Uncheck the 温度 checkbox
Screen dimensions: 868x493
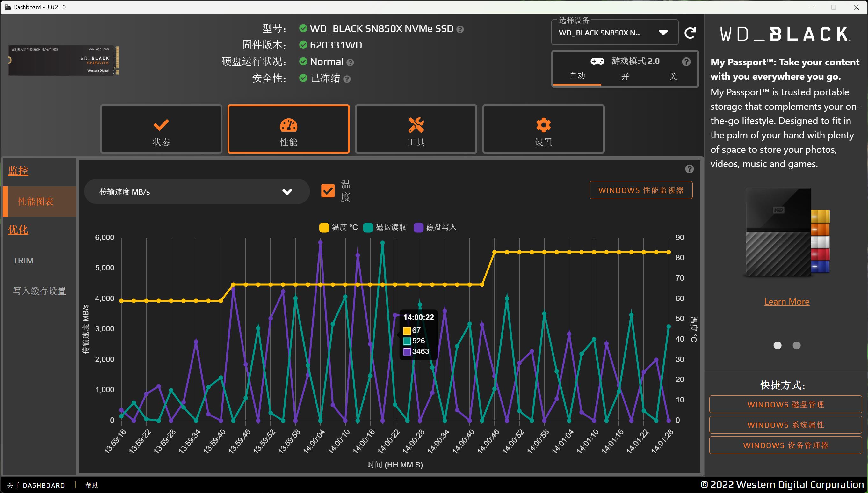[327, 191]
